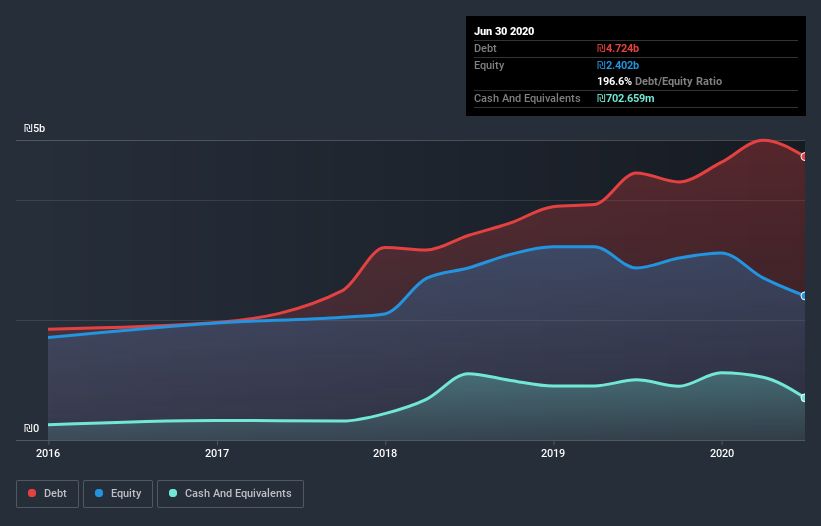Click the ₪4.724b debt value

[618, 48]
